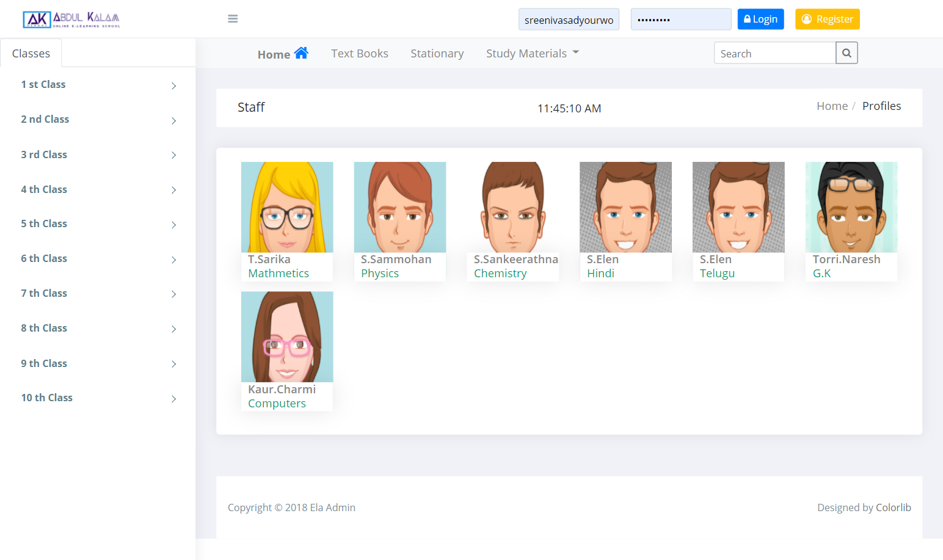Expand the 5 th Class chevron
This screenshot has height=560, width=943.
pyautogui.click(x=173, y=225)
